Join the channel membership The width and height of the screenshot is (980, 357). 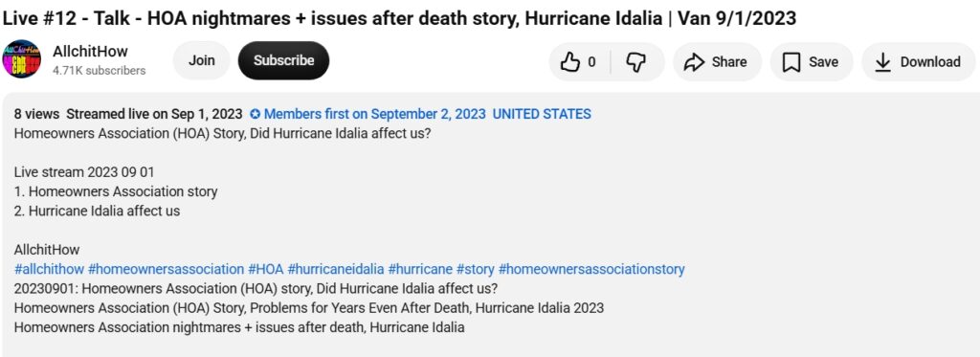(x=201, y=60)
